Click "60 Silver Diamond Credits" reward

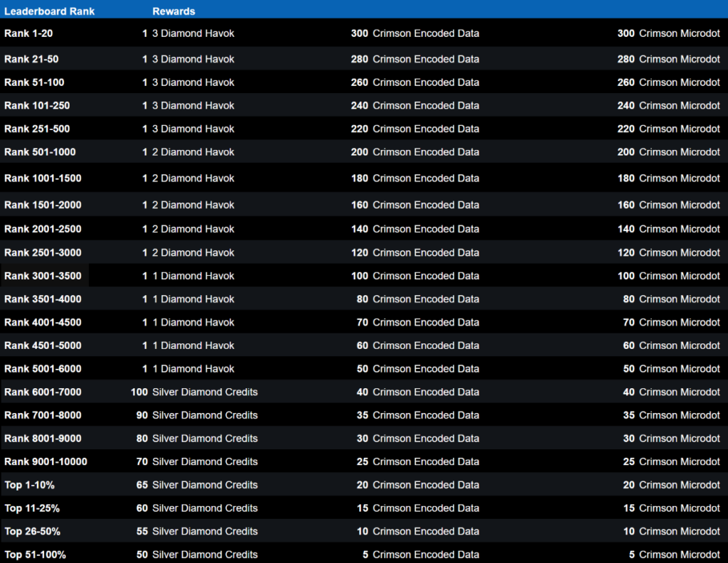pyautogui.click(x=197, y=508)
